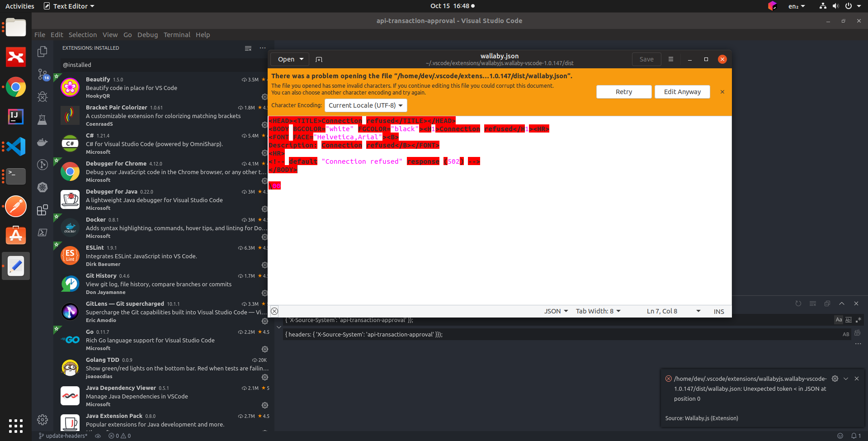868x441 pixels.
Task: Open the Extensions view in activity bar
Action: click(42, 210)
